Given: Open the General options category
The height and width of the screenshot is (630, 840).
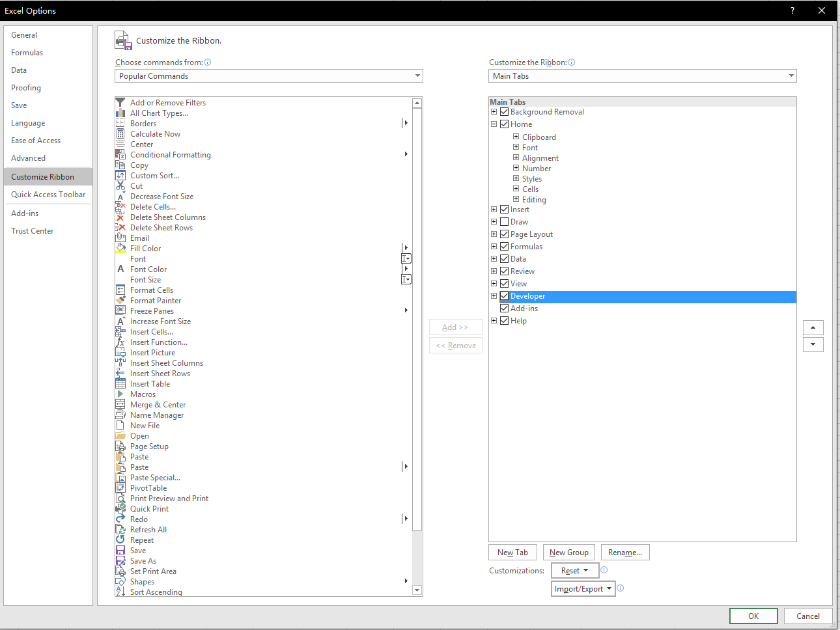Looking at the screenshot, I should pos(48,35).
